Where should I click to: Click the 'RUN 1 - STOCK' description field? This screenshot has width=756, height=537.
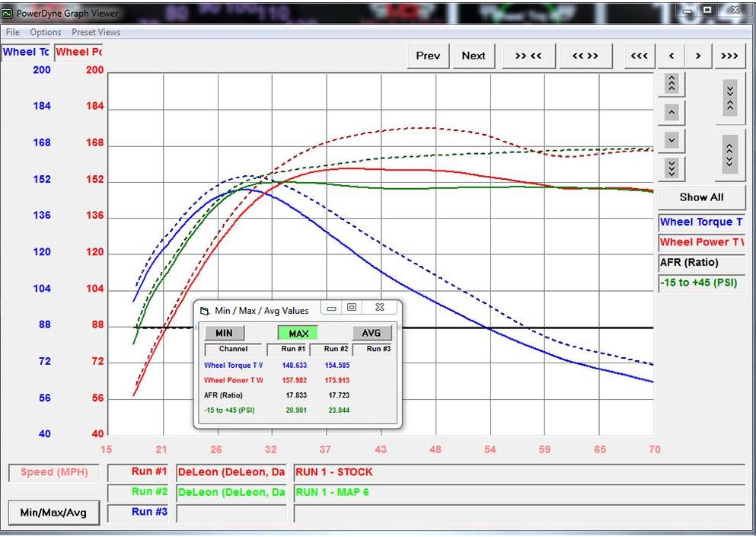click(x=519, y=472)
